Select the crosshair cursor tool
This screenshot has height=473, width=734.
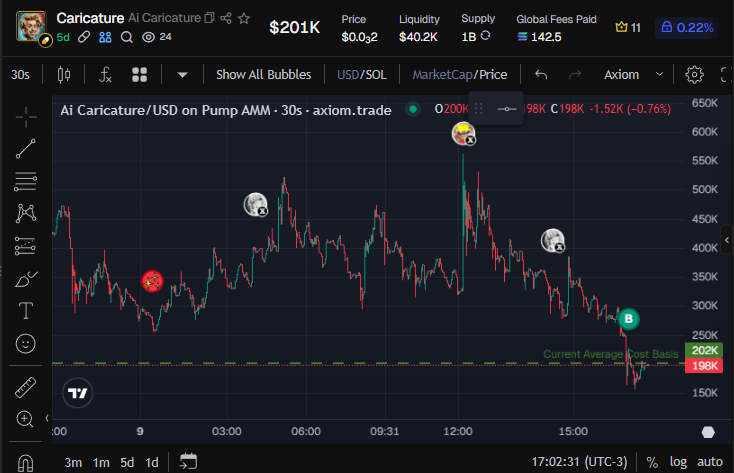click(x=26, y=117)
